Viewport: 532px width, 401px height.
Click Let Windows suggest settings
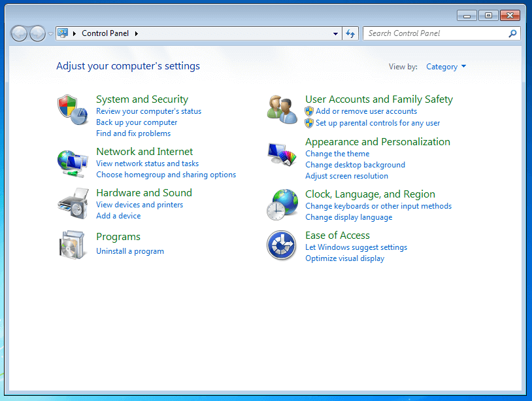(x=356, y=247)
